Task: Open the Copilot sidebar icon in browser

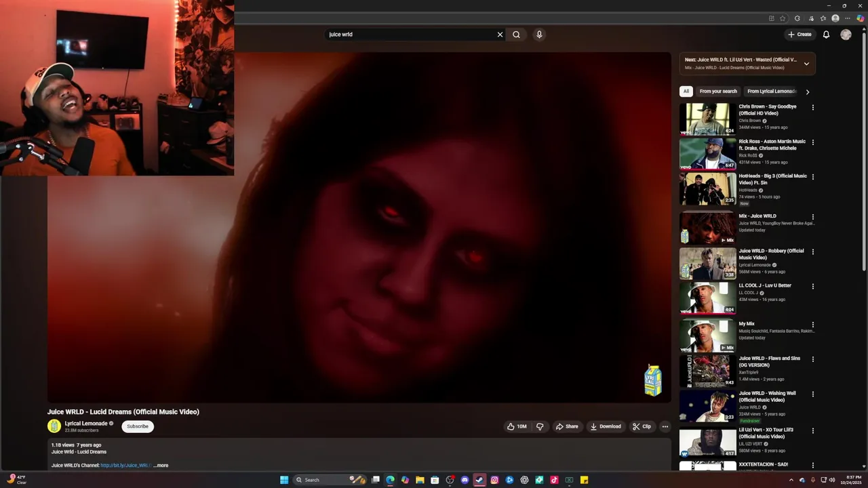Action: (860, 18)
